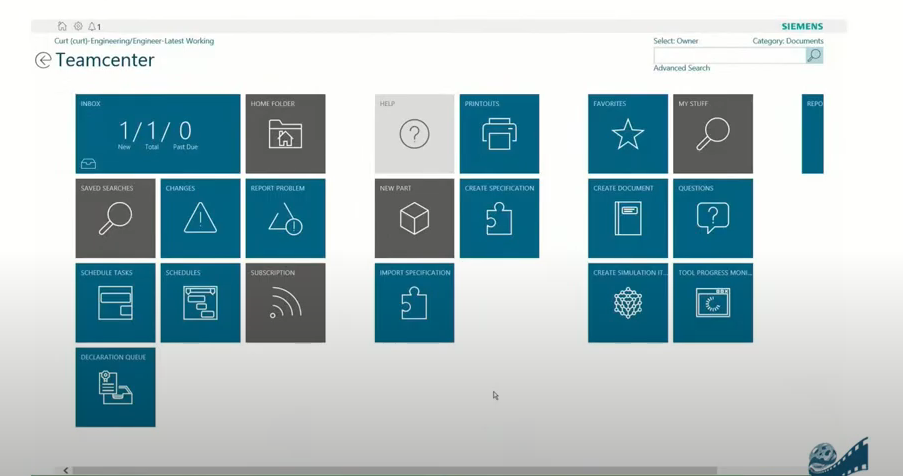Image resolution: width=903 pixels, height=476 pixels.
Task: Open the Declaration Queue tile
Action: click(115, 387)
